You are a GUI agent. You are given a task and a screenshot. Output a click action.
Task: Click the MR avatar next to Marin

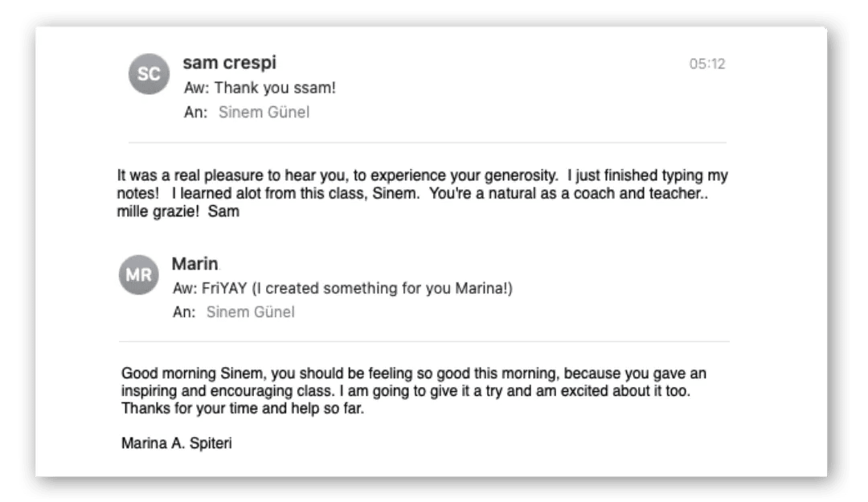point(138,274)
